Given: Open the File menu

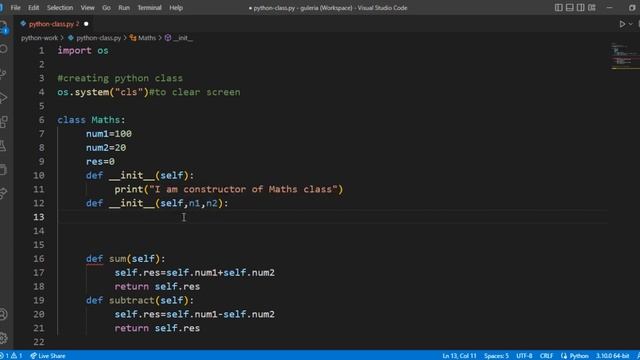Looking at the screenshot, I should click(x=16, y=8).
